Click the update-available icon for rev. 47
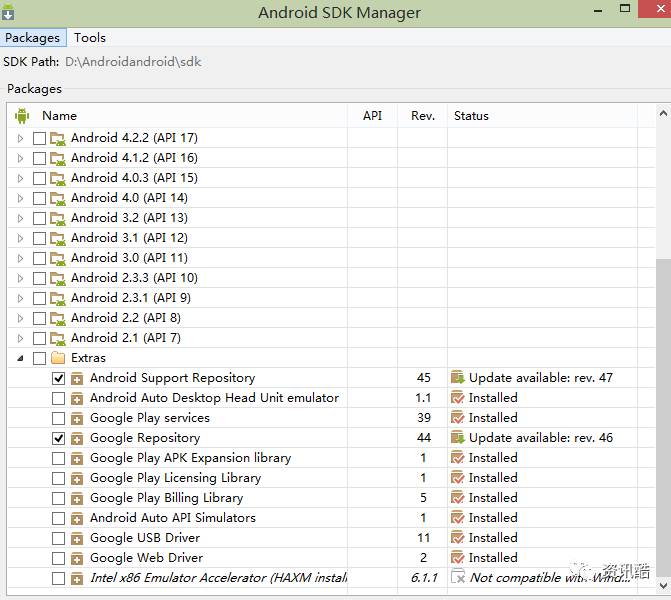 point(457,377)
